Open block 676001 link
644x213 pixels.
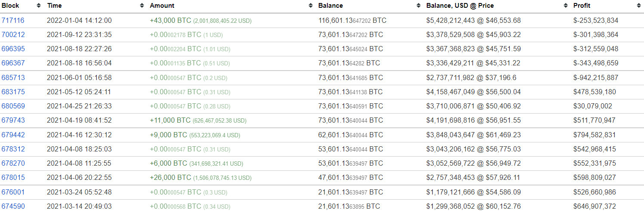pos(13,192)
